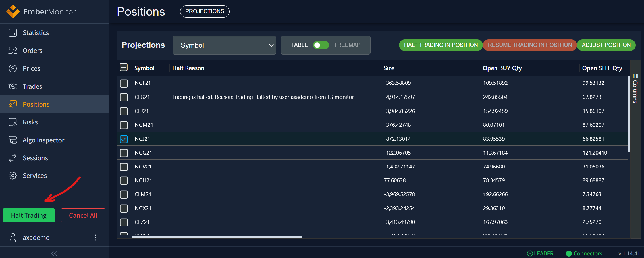
Task: Check the NGM21 row checkbox
Action: tap(124, 125)
